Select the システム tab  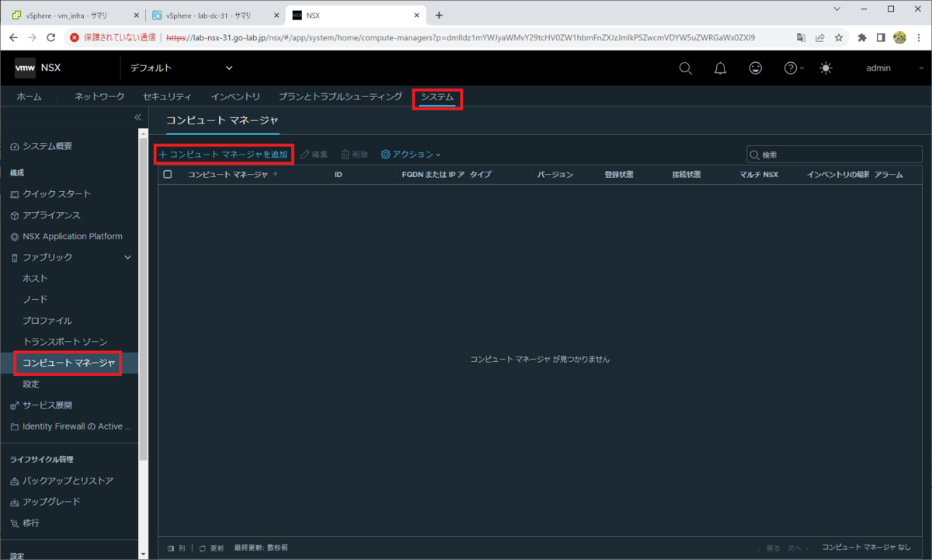(437, 97)
